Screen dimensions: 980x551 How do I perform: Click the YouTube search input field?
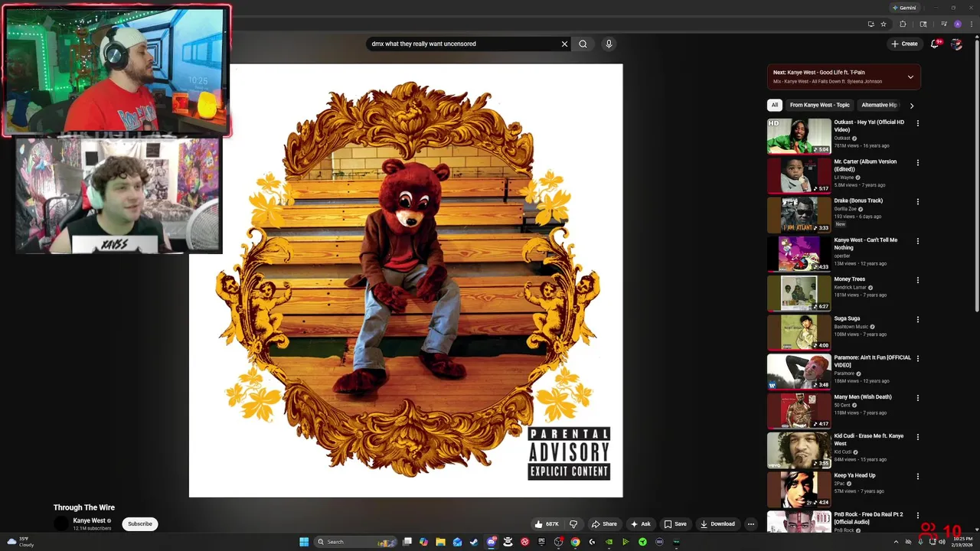pos(463,44)
